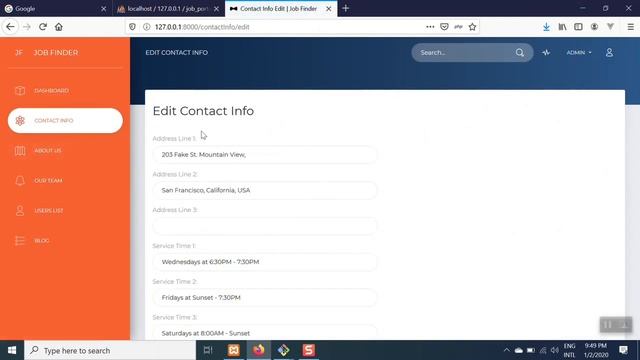Open the Windows Start menu
This screenshot has width=640, height=360.
pos(12,350)
